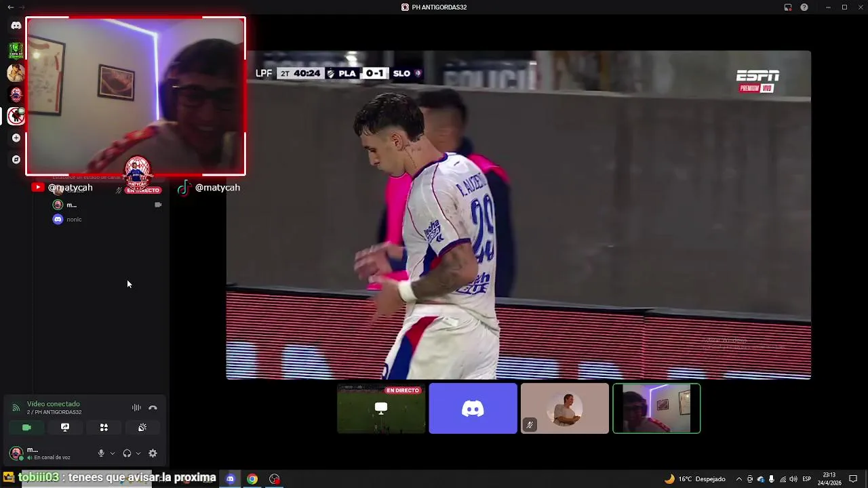The width and height of the screenshot is (868, 488).
Task: Click your user avatar in bottom panel
Action: pos(16,453)
